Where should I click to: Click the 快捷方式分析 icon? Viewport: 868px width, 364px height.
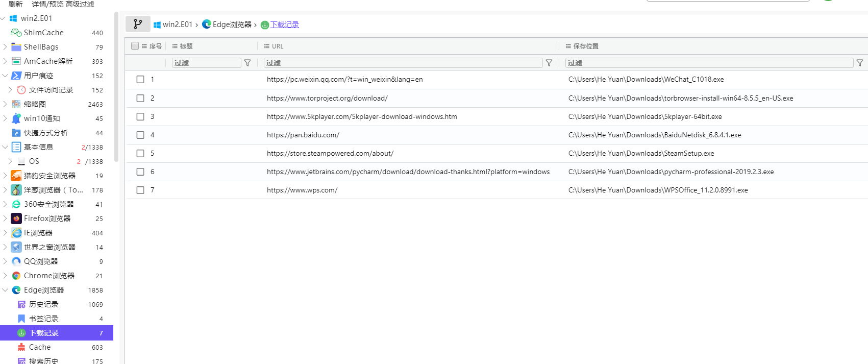[16, 133]
